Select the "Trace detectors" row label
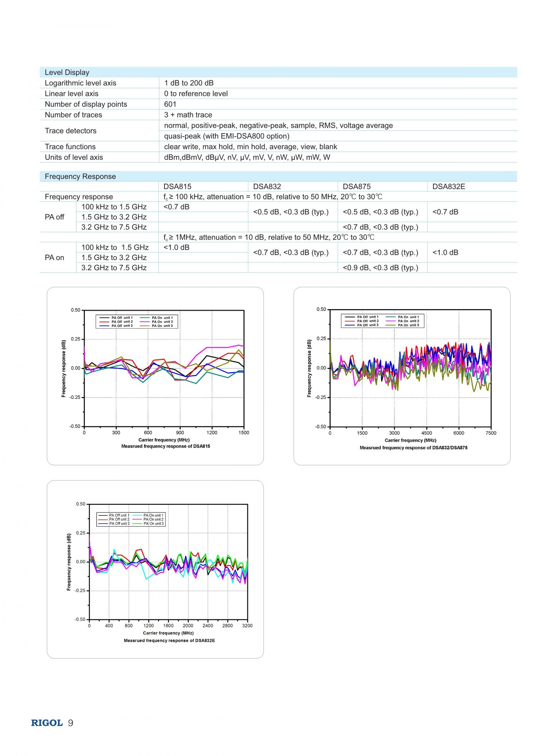This screenshot has height=756, width=557. coord(70,131)
